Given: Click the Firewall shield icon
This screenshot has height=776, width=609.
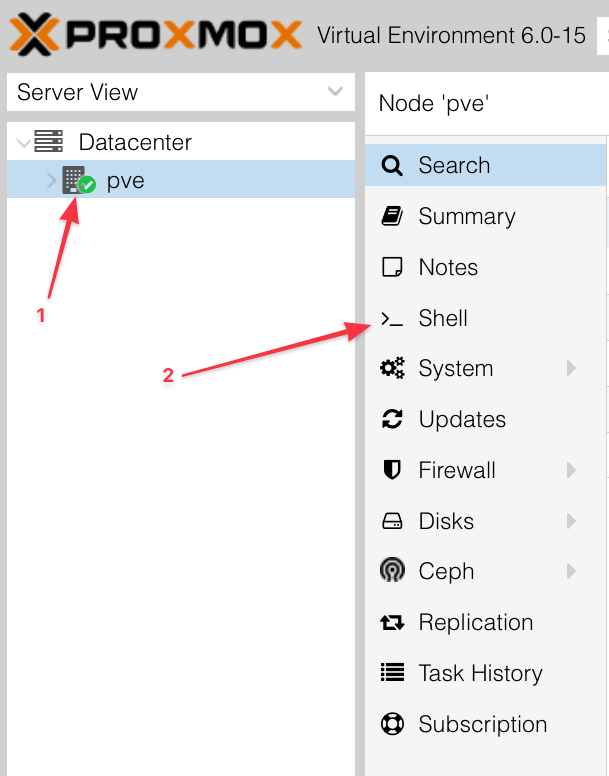Looking at the screenshot, I should [x=392, y=470].
